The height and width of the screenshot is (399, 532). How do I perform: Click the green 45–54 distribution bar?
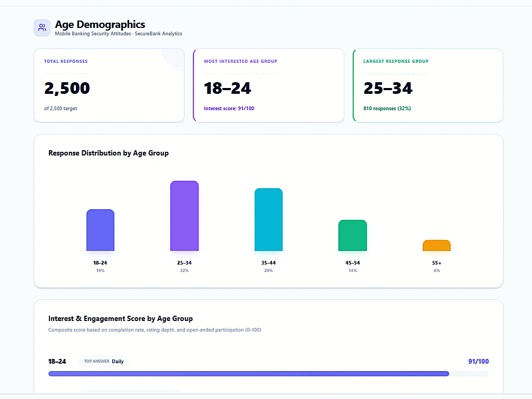tap(352, 236)
